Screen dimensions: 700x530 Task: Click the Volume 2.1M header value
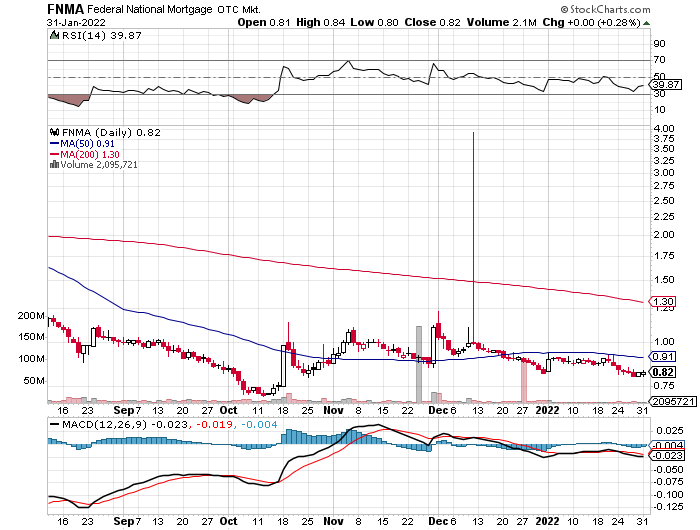coord(501,22)
